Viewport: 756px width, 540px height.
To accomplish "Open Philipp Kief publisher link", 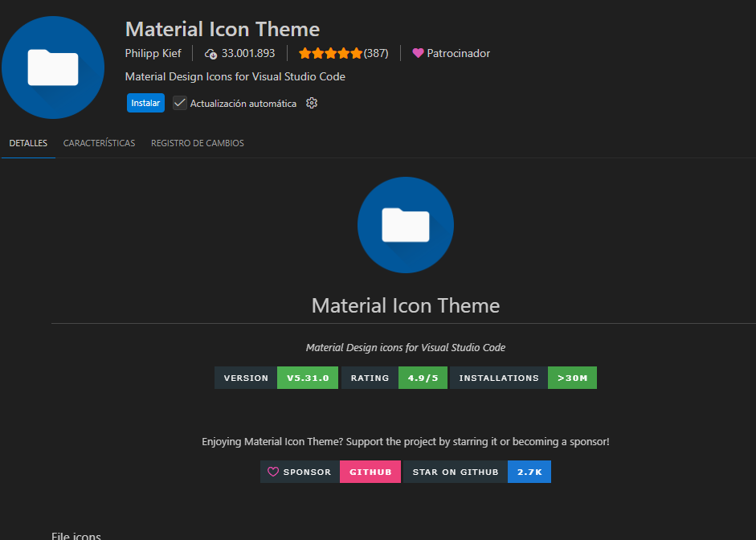I will [x=153, y=54].
